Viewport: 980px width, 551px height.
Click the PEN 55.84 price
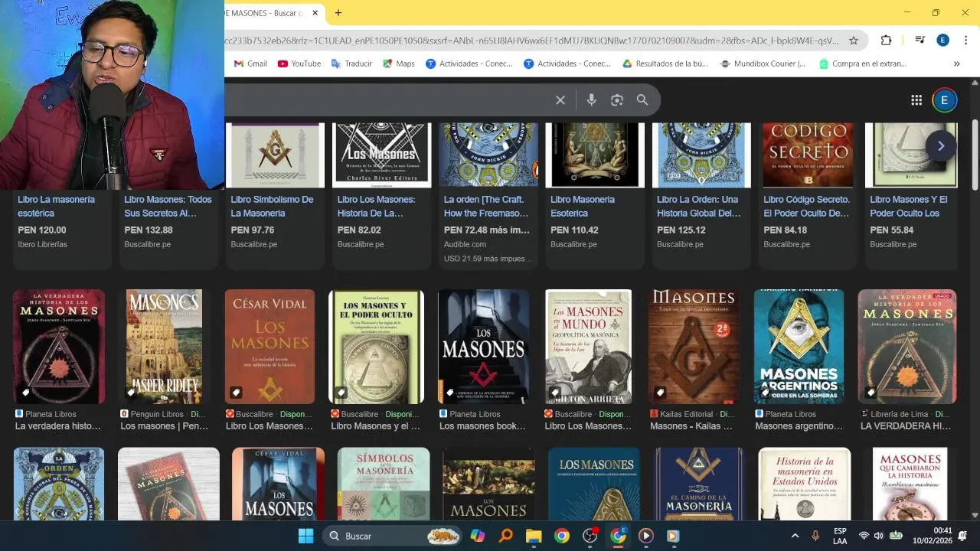point(892,230)
